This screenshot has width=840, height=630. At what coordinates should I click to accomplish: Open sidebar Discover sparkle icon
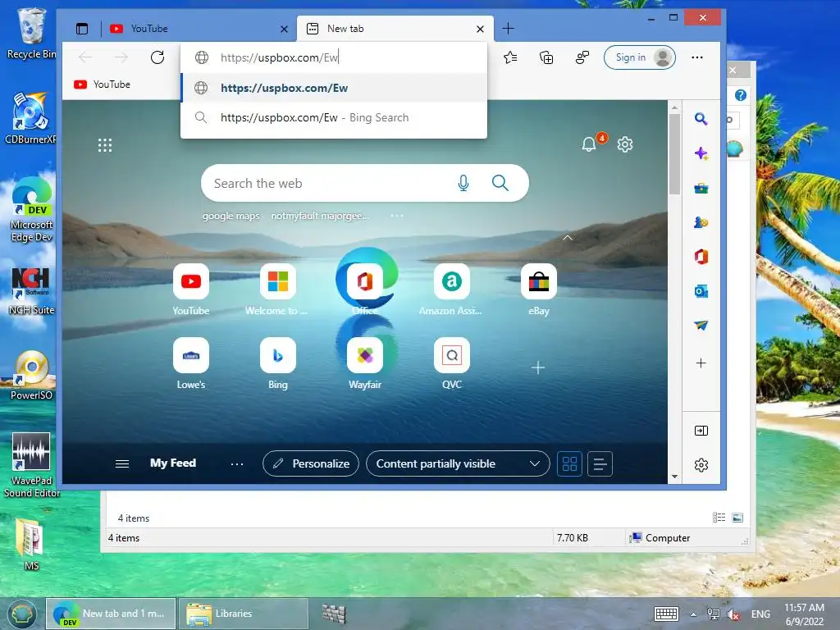click(701, 153)
